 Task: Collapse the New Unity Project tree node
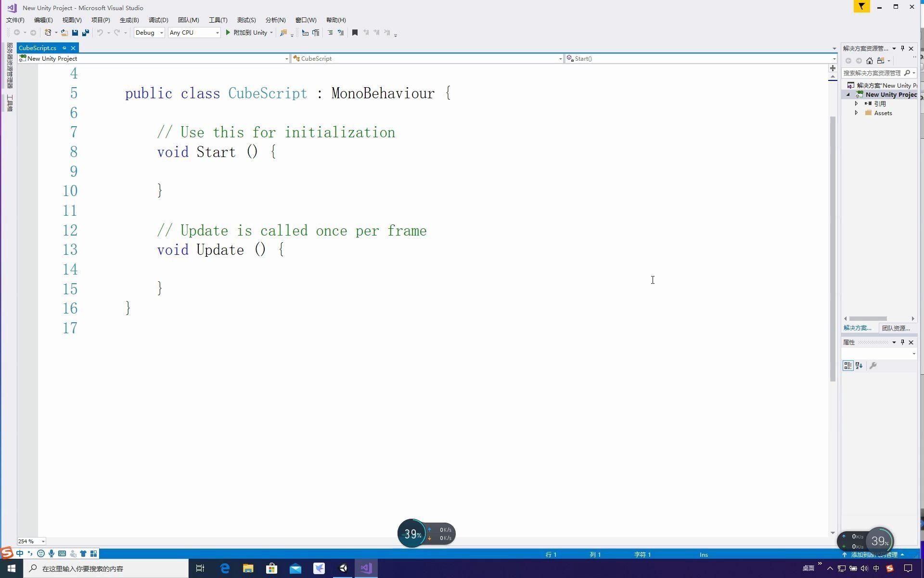[848, 95]
